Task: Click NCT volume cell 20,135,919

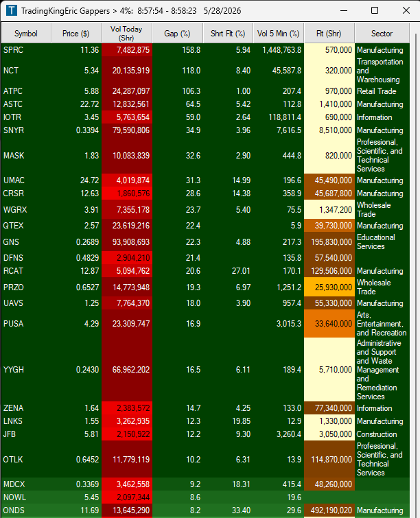Action: coord(127,71)
